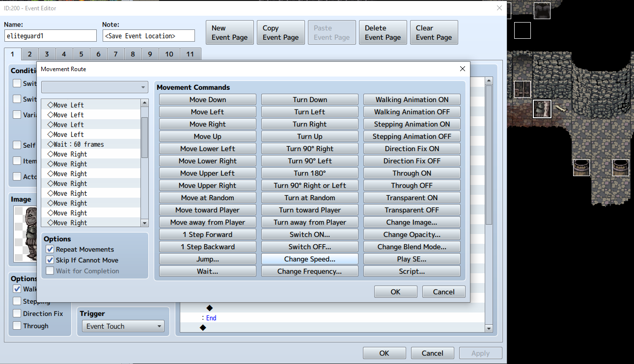
Task: Toggle the Stepping option checkbox in Event Editor
Action: tap(17, 301)
